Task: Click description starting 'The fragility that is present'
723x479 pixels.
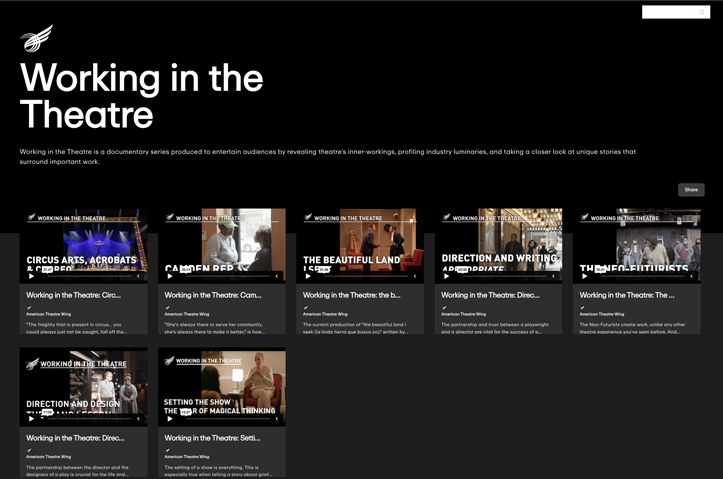Action: tap(77, 328)
